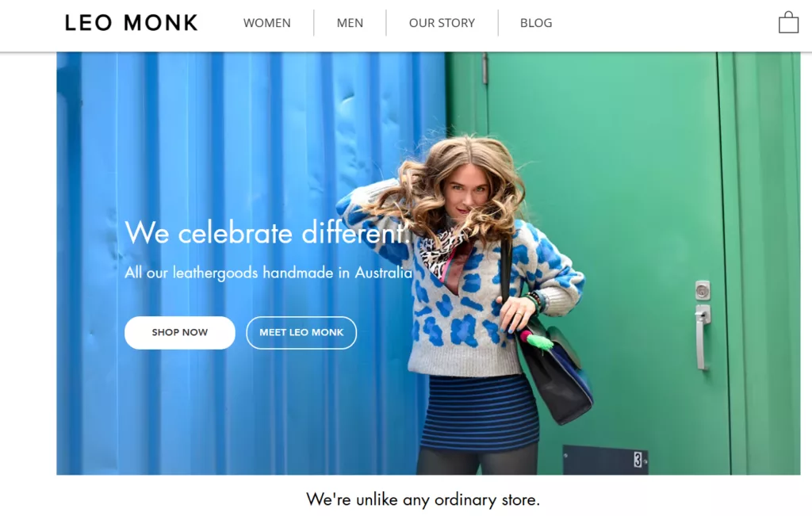Visit the BLOG page

[x=536, y=23]
